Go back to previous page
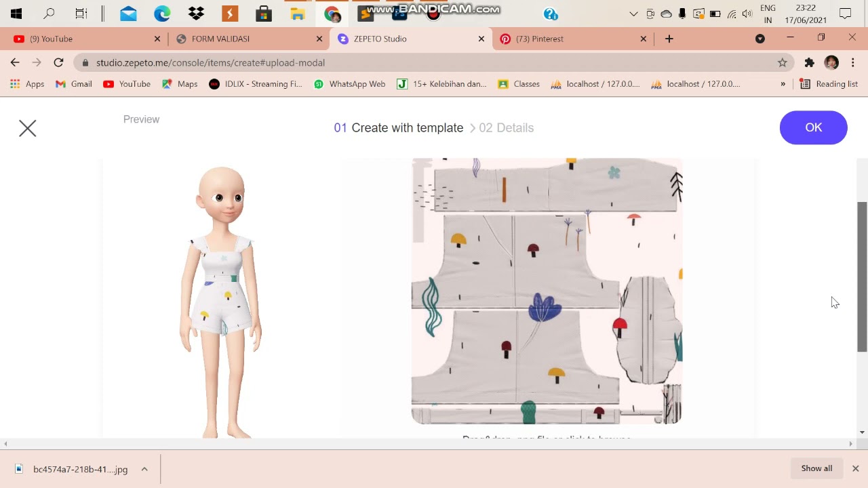 pyautogui.click(x=15, y=62)
